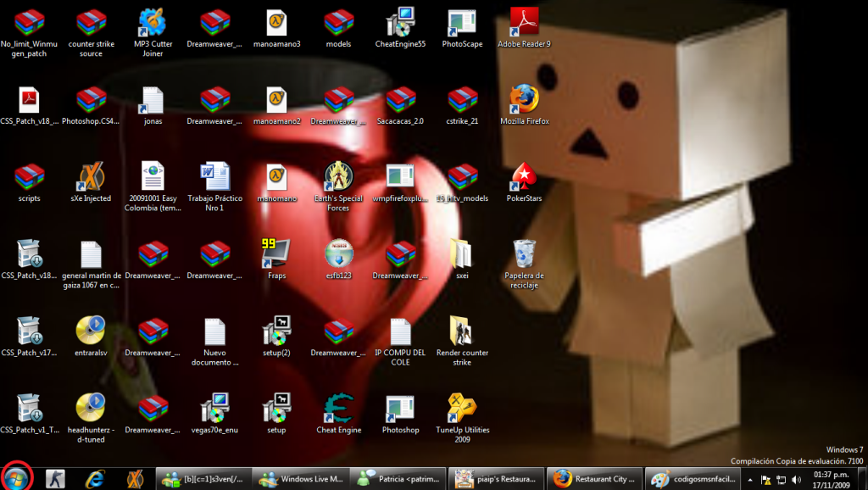
Task: Open the Sacacacas_2.0 archive
Action: [401, 100]
